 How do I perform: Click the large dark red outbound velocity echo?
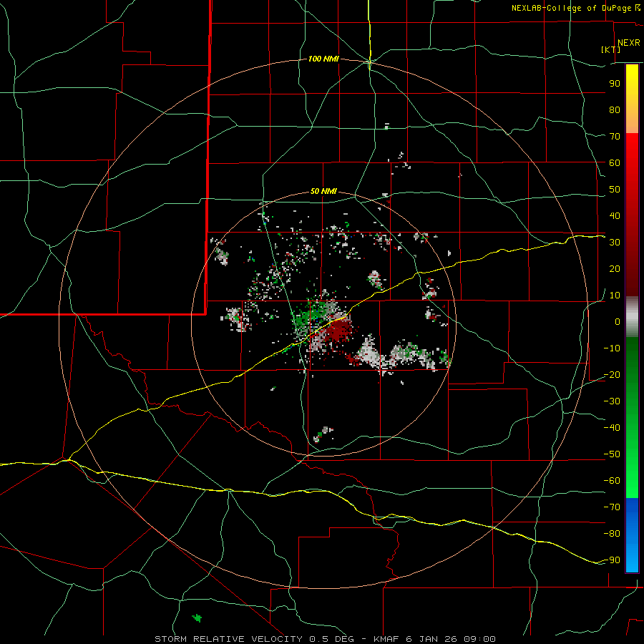point(339,330)
